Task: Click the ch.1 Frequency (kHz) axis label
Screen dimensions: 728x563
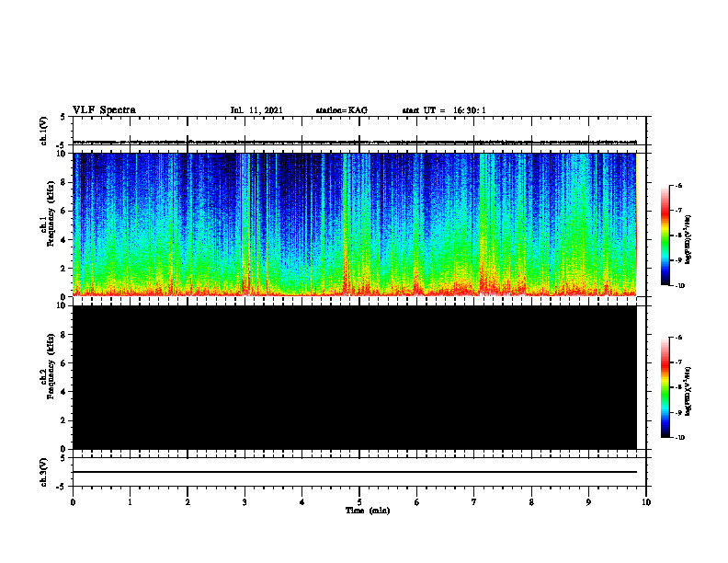Action: click(47, 213)
